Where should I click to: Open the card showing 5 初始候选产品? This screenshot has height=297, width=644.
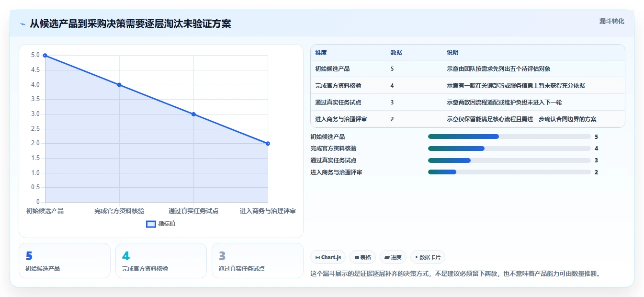coord(65,261)
